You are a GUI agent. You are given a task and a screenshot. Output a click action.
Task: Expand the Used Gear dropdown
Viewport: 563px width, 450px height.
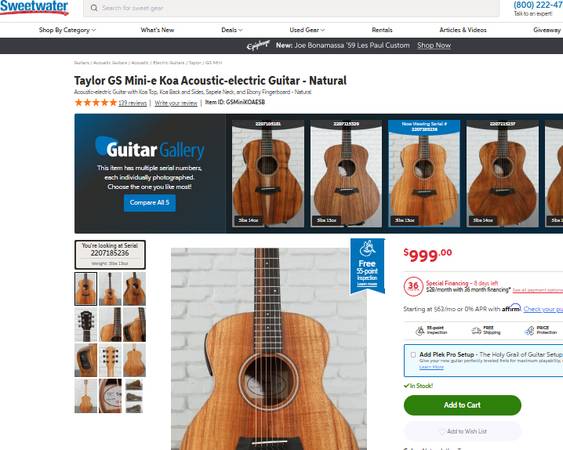pyautogui.click(x=307, y=30)
